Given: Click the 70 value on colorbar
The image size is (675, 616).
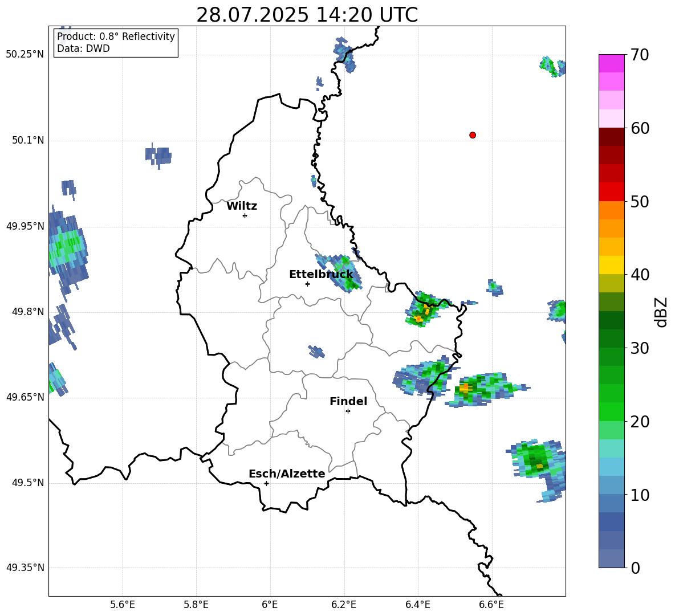Looking at the screenshot, I should tap(639, 55).
